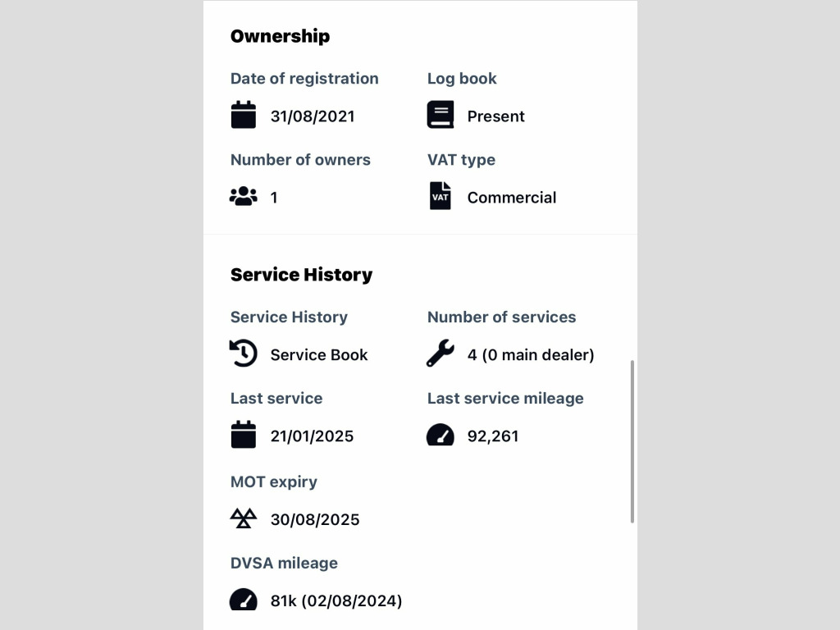Click the 4 (0 main dealer) value
Screen dimensions: 840x630
click(x=531, y=354)
